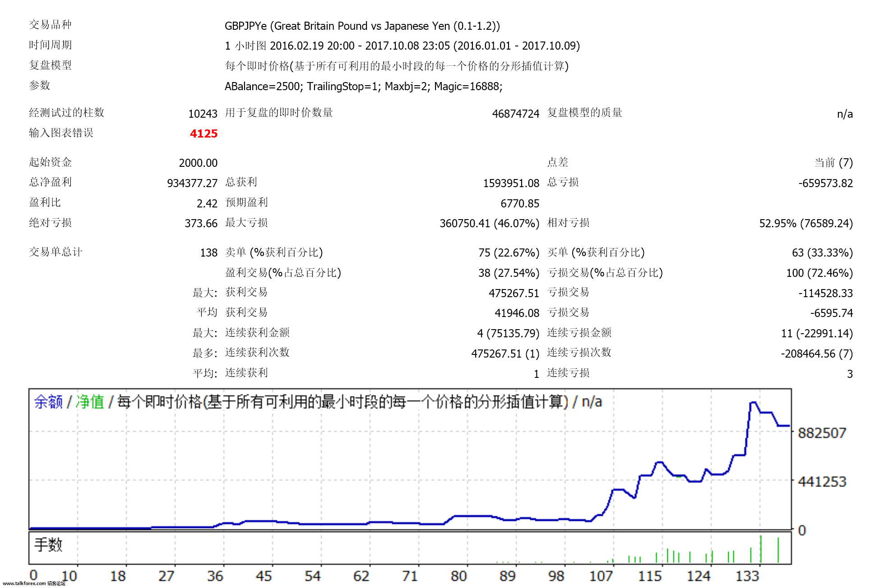This screenshot has height=588, width=884.
Task: Click the gross loss value -659573.82
Action: click(825, 183)
